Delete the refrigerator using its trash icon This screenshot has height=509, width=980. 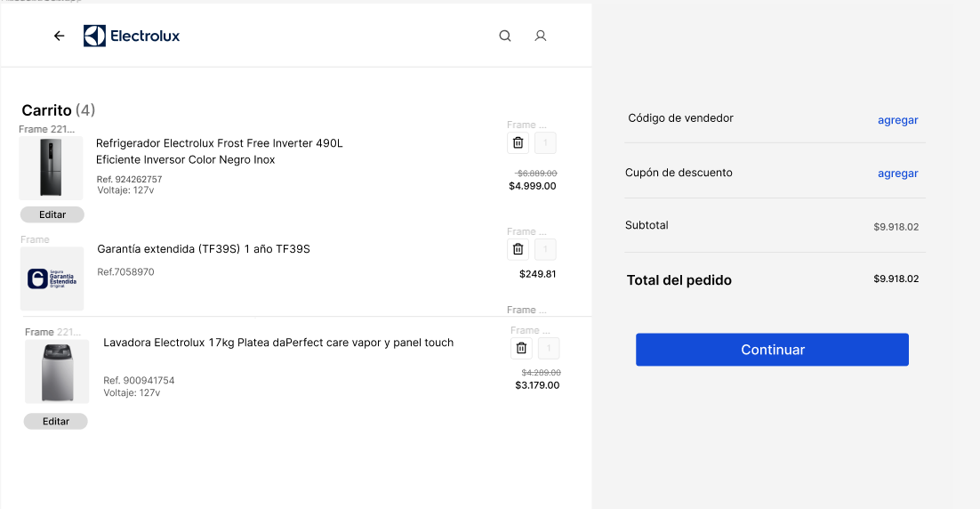pyautogui.click(x=518, y=143)
